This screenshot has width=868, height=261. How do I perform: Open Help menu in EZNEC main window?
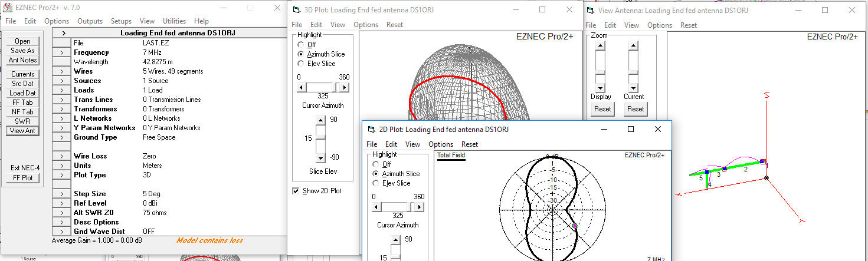201,21
